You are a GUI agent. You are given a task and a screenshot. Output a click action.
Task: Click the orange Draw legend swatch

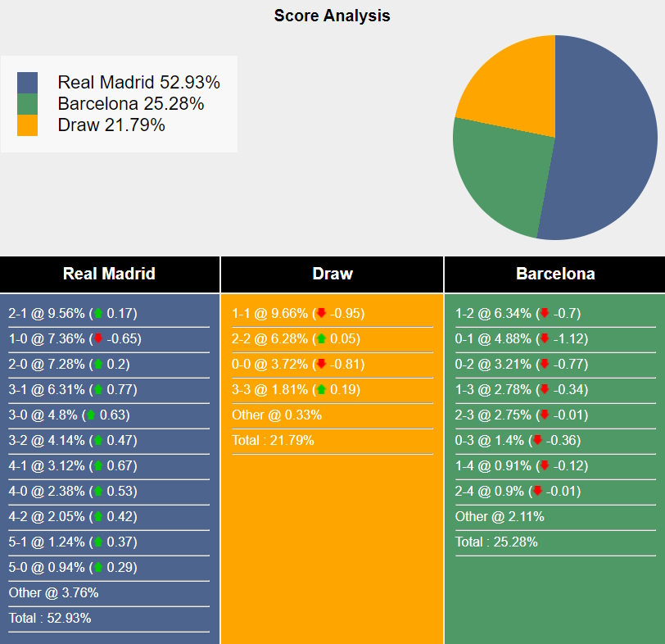pos(27,125)
